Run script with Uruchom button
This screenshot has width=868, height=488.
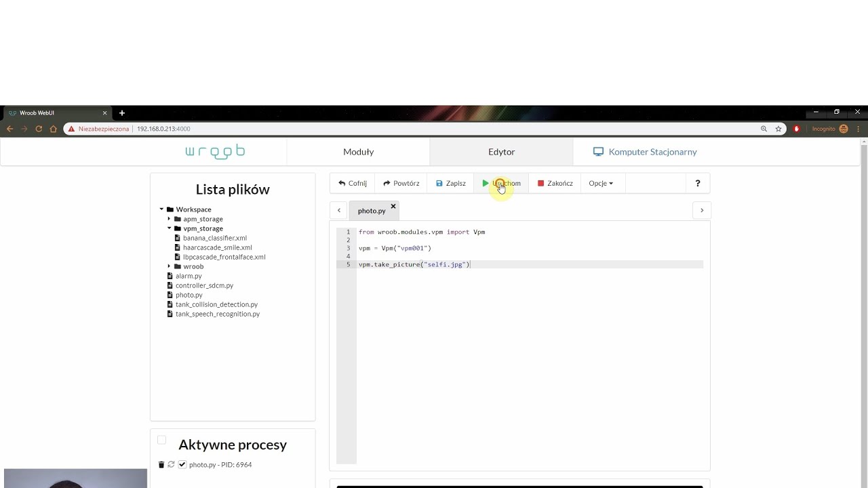coord(501,183)
